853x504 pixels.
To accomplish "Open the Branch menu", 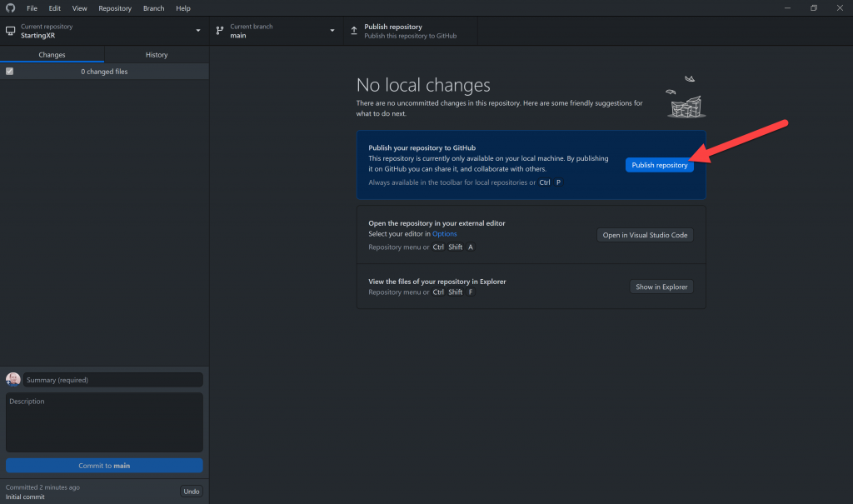I will (153, 8).
